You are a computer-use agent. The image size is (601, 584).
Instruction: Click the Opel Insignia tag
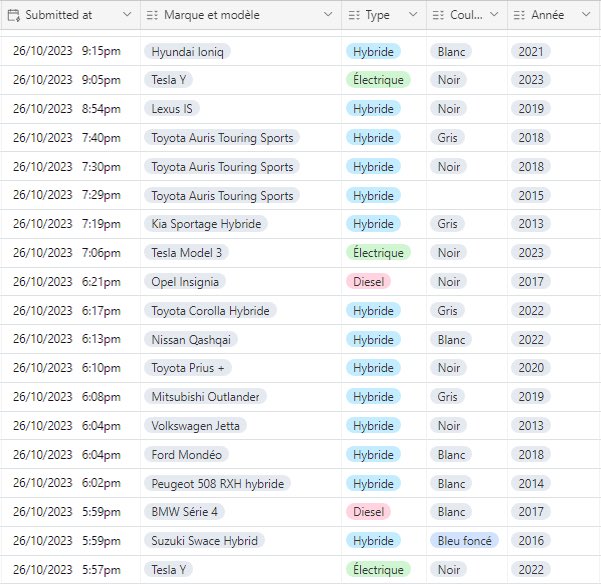[185, 282]
